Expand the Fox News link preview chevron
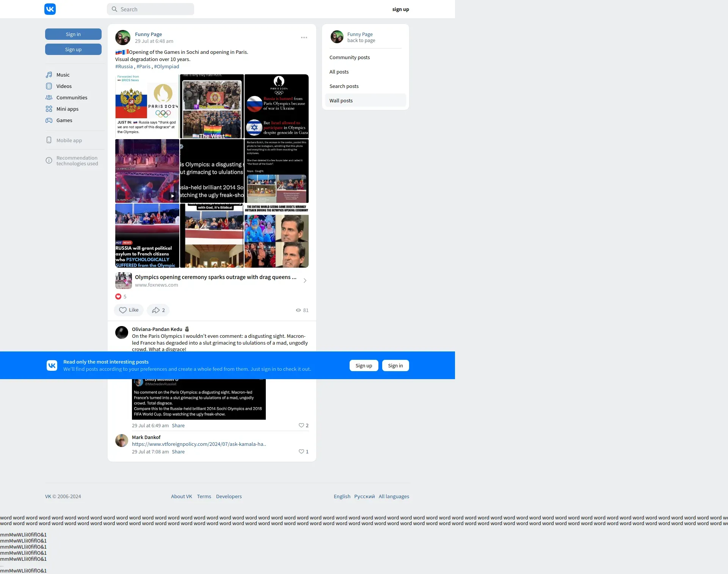This screenshot has width=728, height=574. click(305, 281)
